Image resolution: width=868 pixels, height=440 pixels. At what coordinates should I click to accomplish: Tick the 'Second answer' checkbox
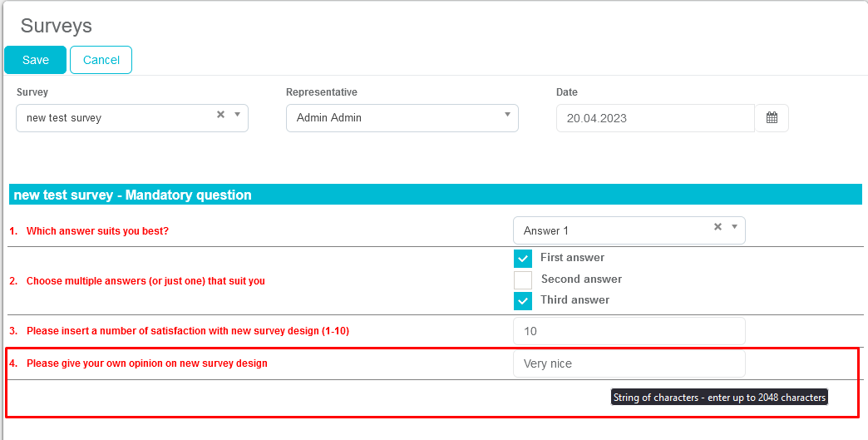coord(523,279)
